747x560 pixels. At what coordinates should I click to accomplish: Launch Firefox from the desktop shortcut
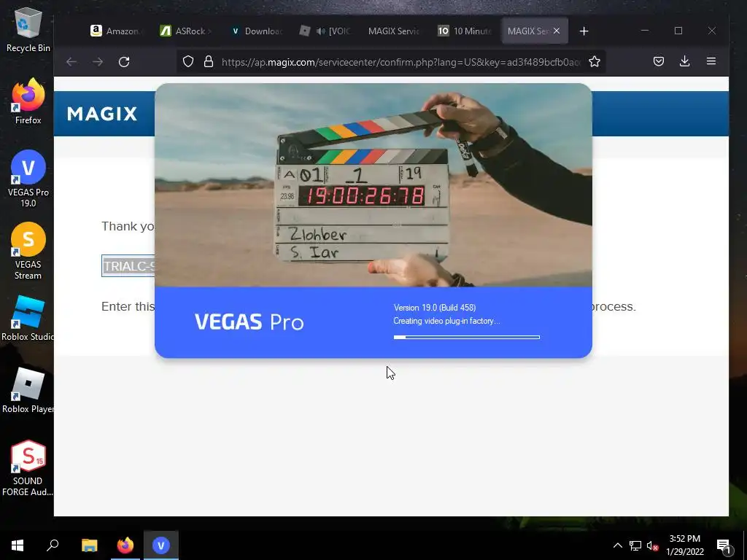[28, 101]
